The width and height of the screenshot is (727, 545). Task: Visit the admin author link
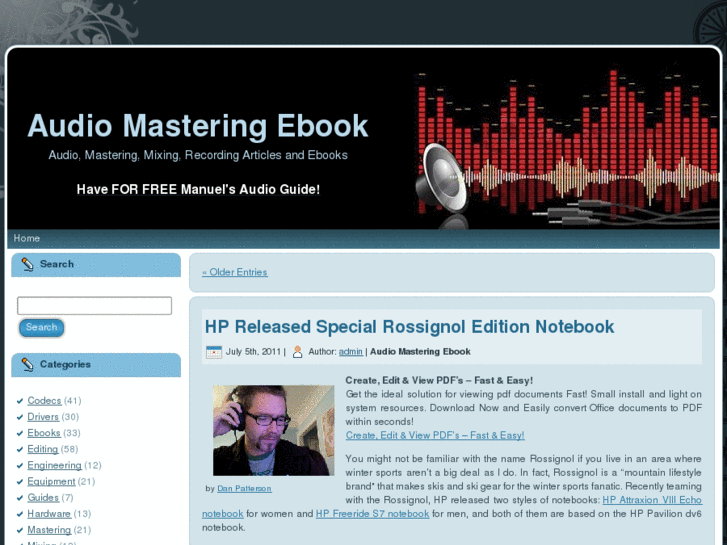point(351,352)
